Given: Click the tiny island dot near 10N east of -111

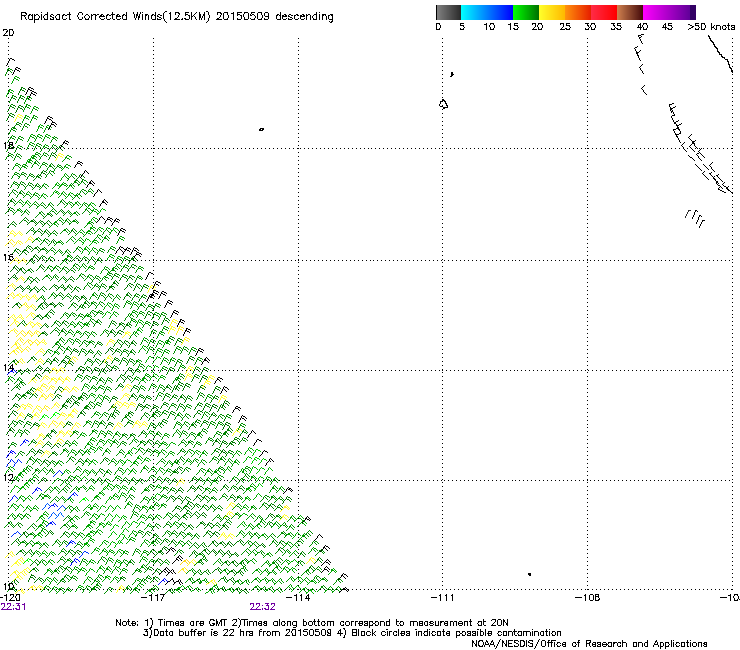Looking at the screenshot, I should click(x=530, y=574).
